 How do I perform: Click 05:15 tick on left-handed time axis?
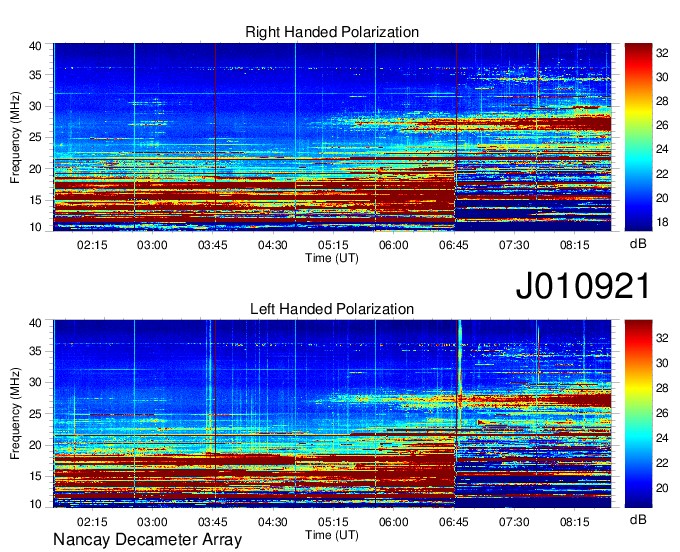pos(333,522)
